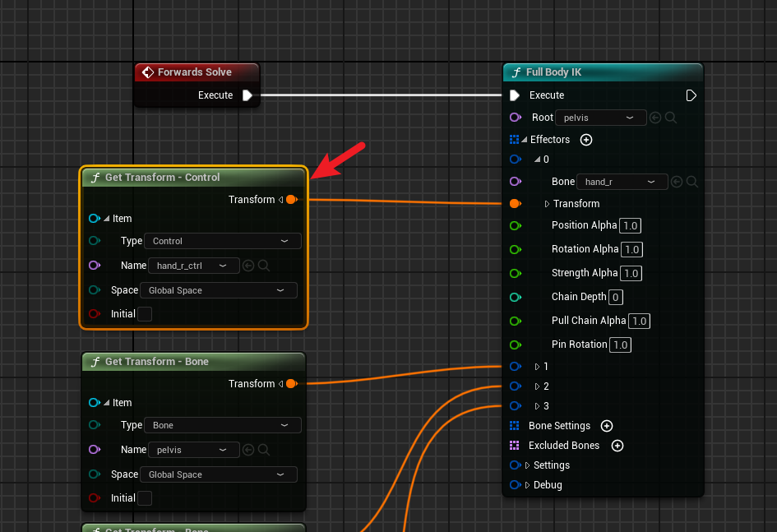This screenshot has height=532, width=777.
Task: Click Name pin on Get Transform - Bone
Action: tap(95, 450)
